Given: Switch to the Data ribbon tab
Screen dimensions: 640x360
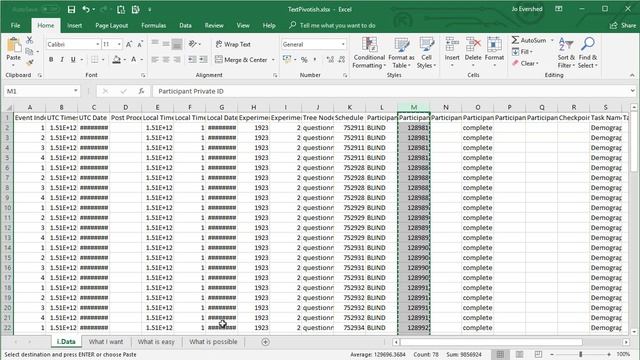Looking at the screenshot, I should [185, 25].
